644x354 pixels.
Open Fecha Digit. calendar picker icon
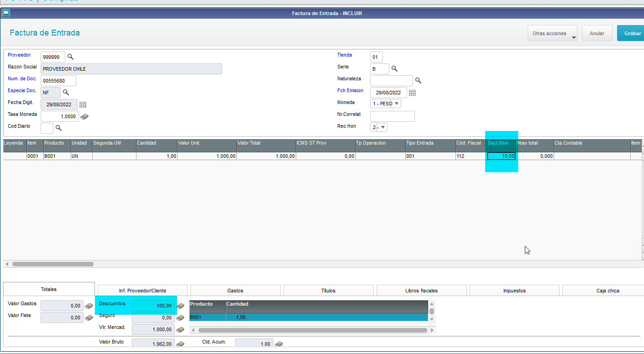(x=83, y=105)
